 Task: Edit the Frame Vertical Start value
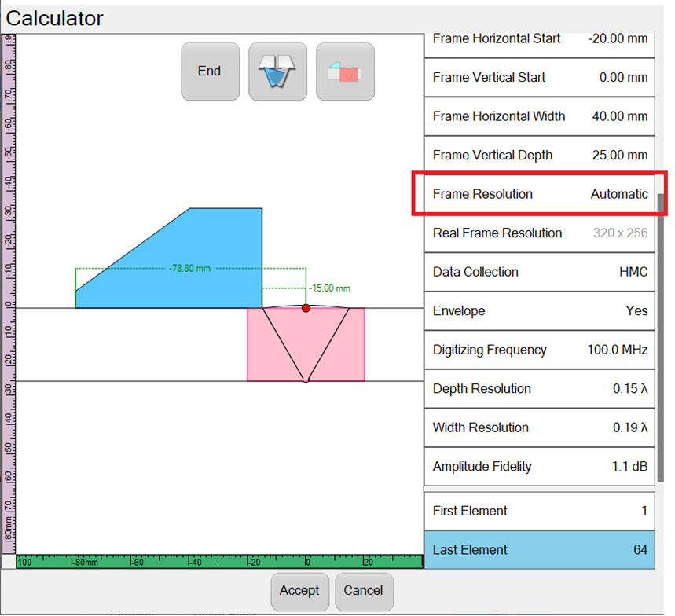[539, 77]
